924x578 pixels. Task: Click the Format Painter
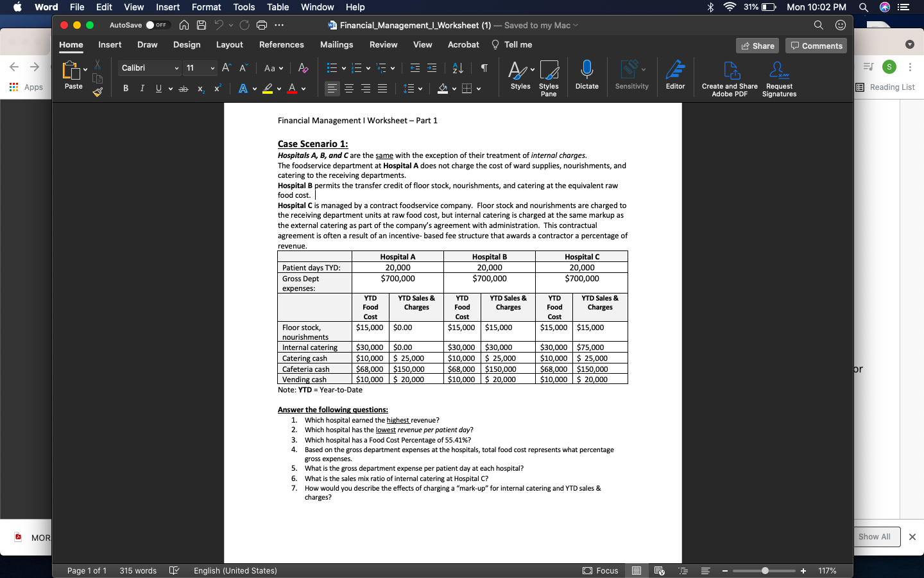pyautogui.click(x=98, y=94)
